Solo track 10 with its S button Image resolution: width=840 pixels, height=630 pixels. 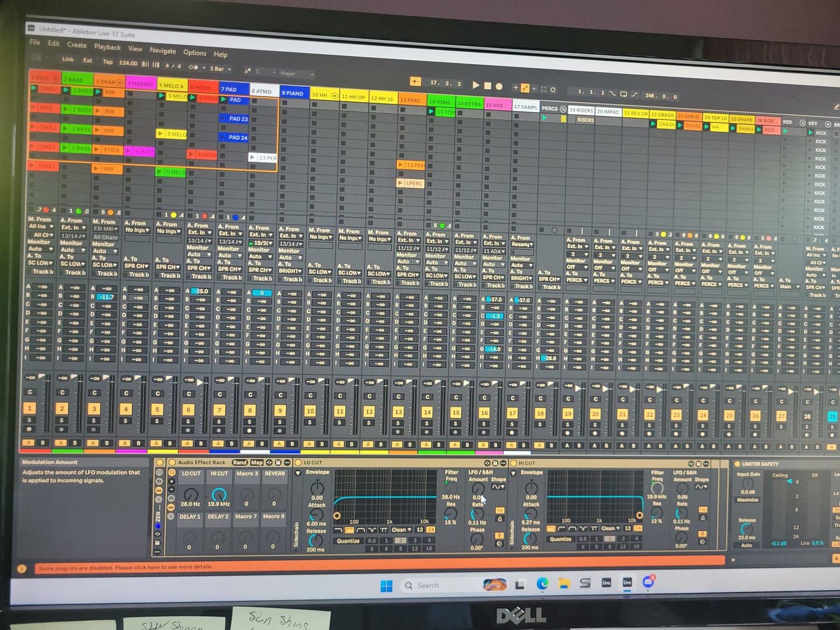click(x=310, y=422)
